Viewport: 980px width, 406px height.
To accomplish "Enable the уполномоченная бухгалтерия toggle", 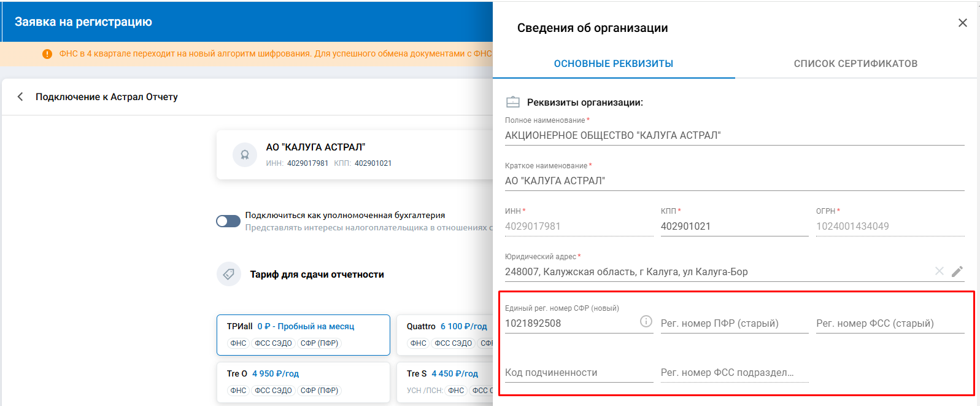I will (x=228, y=221).
